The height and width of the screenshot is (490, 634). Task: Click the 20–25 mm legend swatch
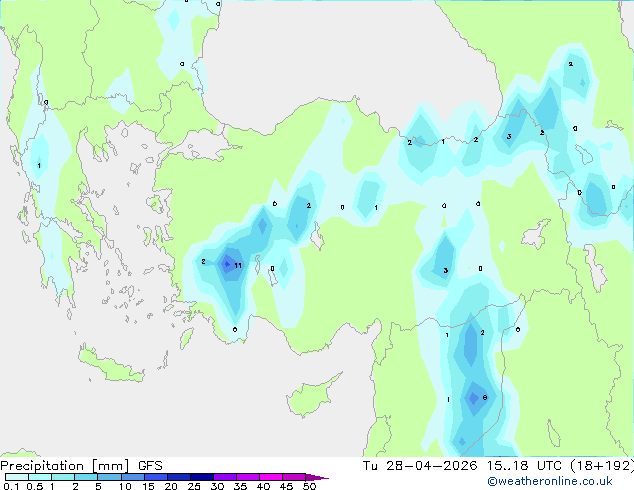coord(178,477)
